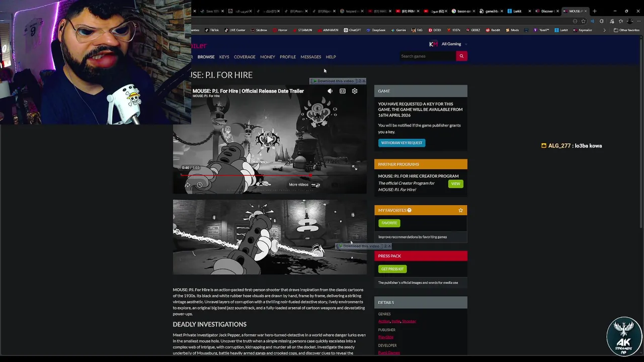This screenshot has height=362, width=644.
Task: Open the KEYS menu
Action: 224,57
